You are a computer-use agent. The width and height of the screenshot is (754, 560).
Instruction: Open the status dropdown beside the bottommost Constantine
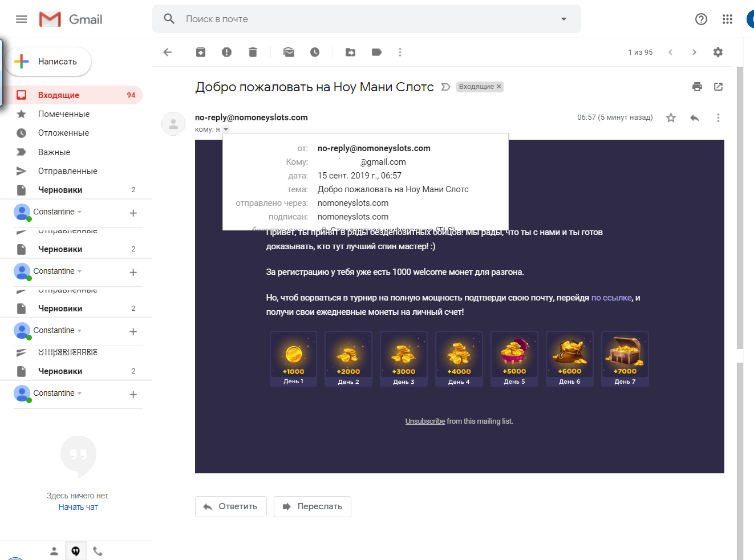click(x=80, y=393)
